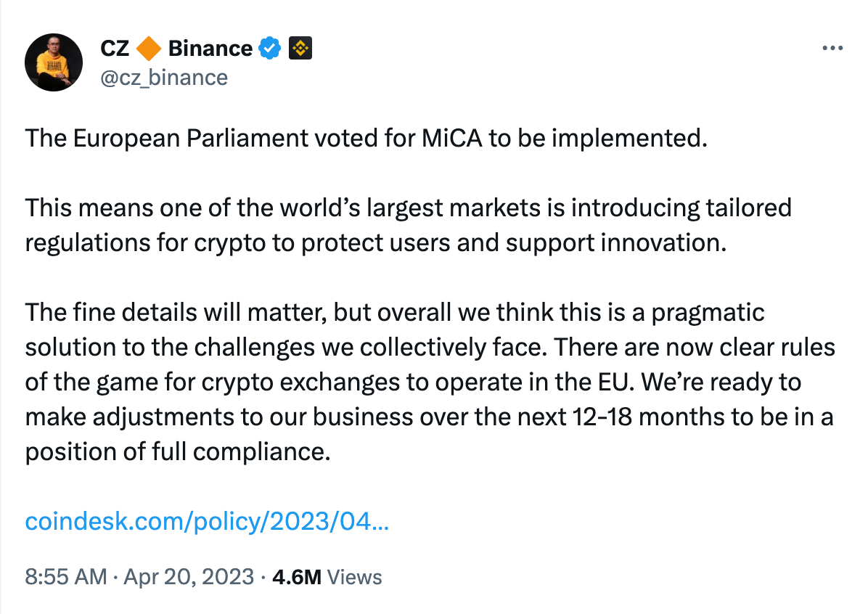Click the "Views" label beside 4.6M
Screen dimensions: 868x614
[354, 577]
